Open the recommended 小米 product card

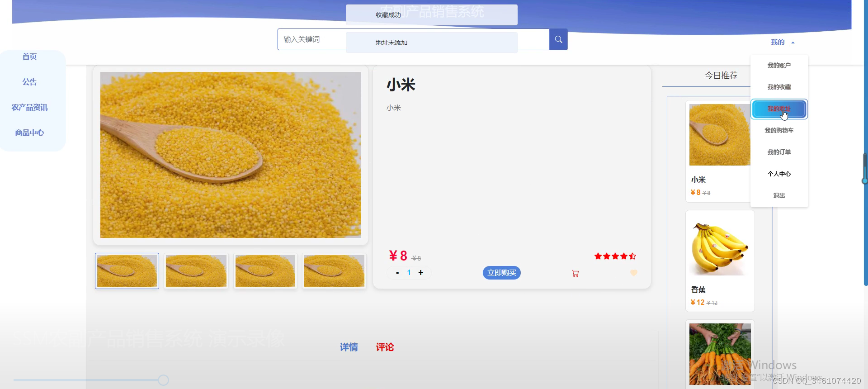click(x=719, y=151)
